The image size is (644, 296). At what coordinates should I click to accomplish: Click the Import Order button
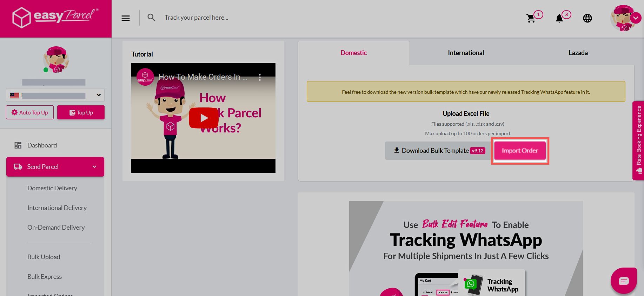tap(520, 151)
